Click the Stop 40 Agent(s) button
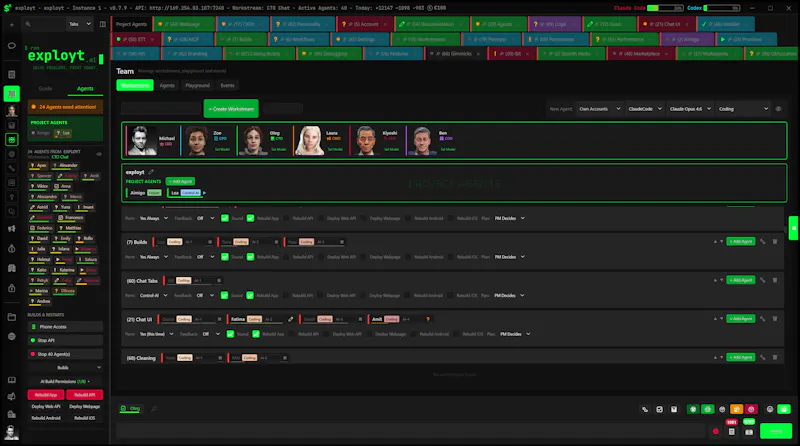 (x=65, y=354)
